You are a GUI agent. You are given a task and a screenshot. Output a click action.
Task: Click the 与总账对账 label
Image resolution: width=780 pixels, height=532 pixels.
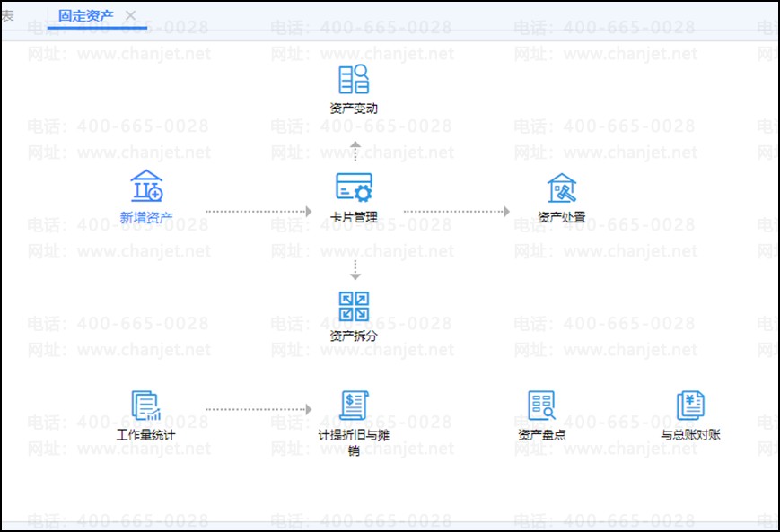[x=690, y=435]
